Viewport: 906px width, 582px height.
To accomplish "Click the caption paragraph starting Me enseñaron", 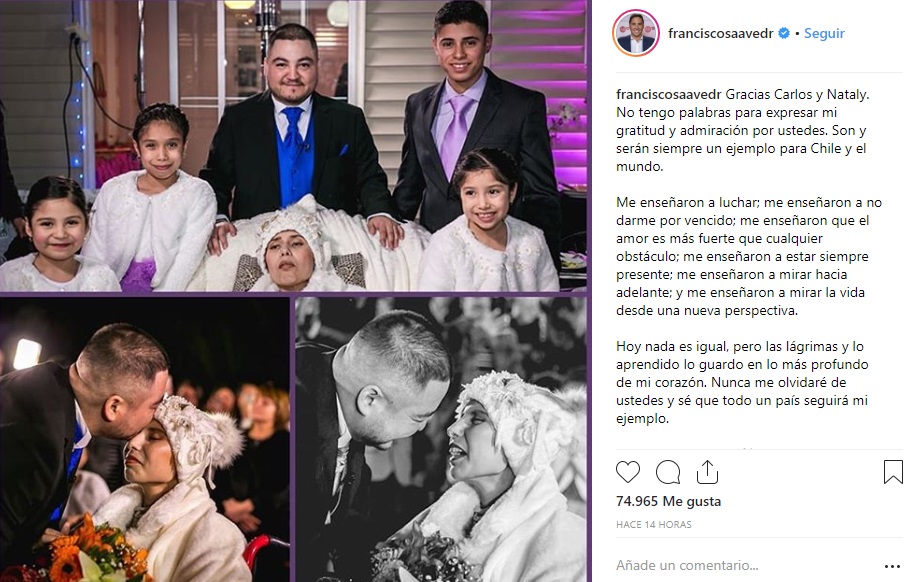I will coord(749,256).
